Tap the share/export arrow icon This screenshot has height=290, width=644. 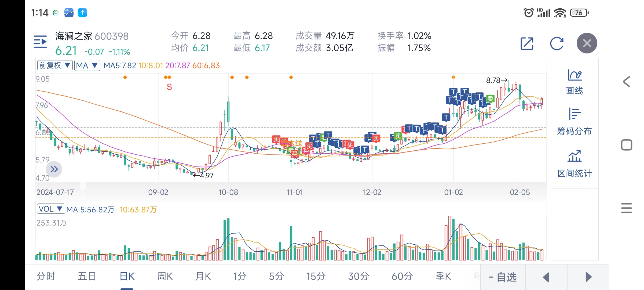pyautogui.click(x=527, y=44)
